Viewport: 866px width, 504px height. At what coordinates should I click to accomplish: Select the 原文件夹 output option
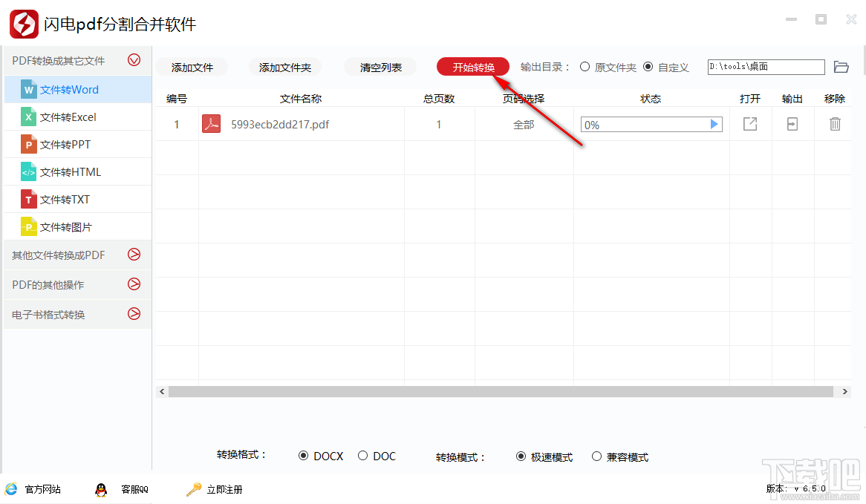tap(585, 66)
